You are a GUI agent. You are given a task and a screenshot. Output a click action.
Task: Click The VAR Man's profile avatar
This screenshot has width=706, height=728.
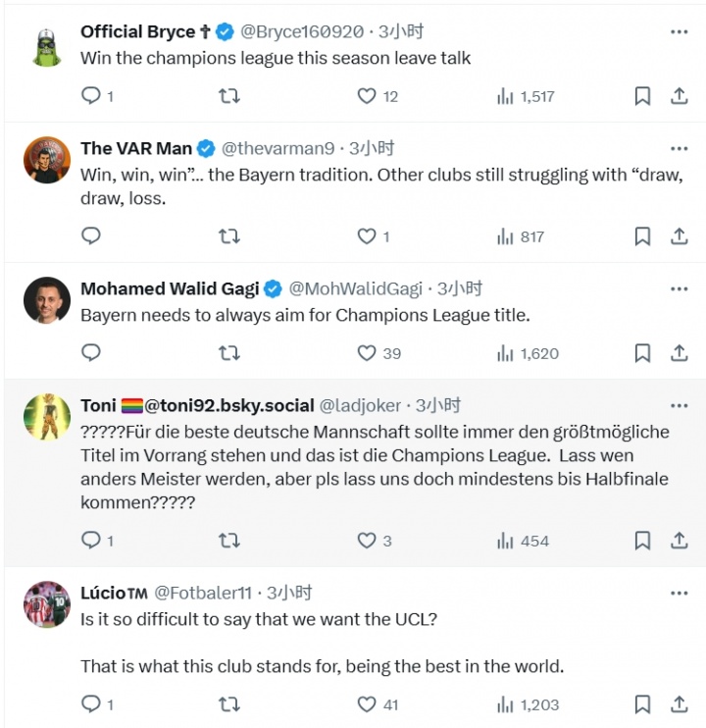47,160
